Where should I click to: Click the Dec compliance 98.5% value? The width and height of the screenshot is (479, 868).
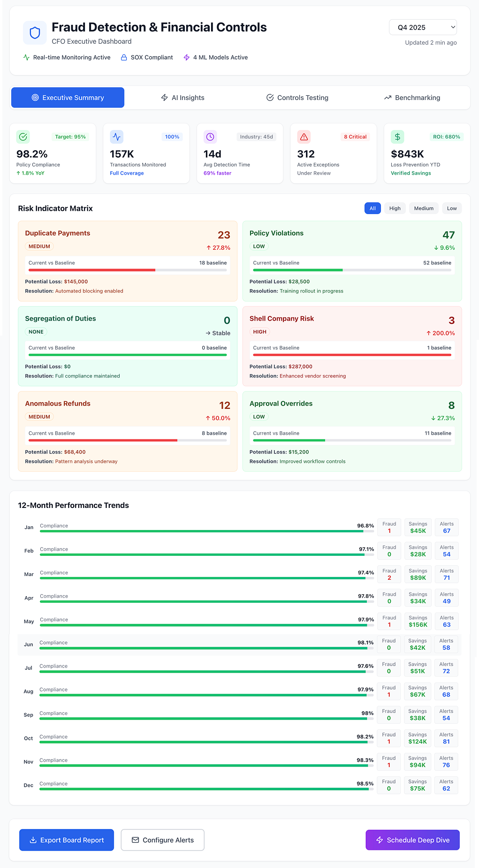pyautogui.click(x=365, y=784)
